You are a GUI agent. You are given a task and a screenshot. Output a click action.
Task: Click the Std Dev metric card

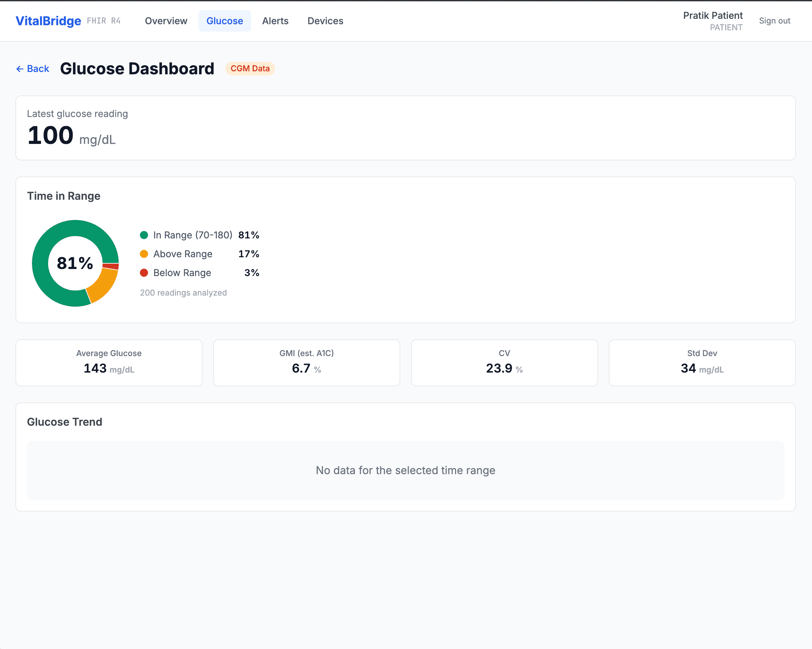702,363
